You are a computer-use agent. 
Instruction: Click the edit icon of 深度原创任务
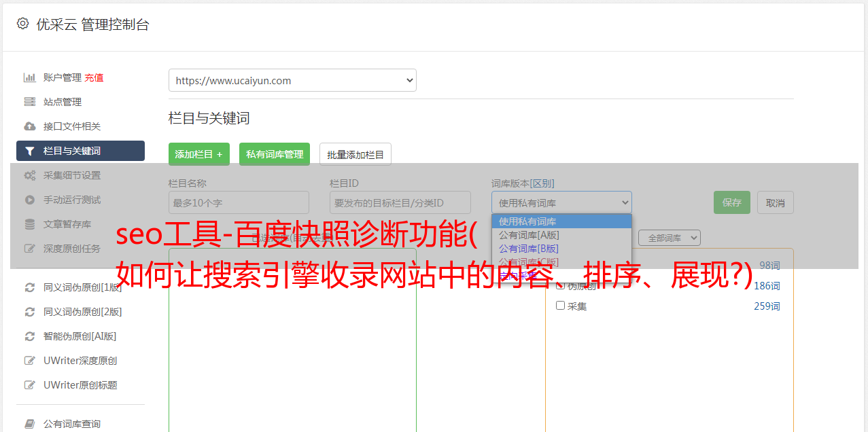pos(30,249)
